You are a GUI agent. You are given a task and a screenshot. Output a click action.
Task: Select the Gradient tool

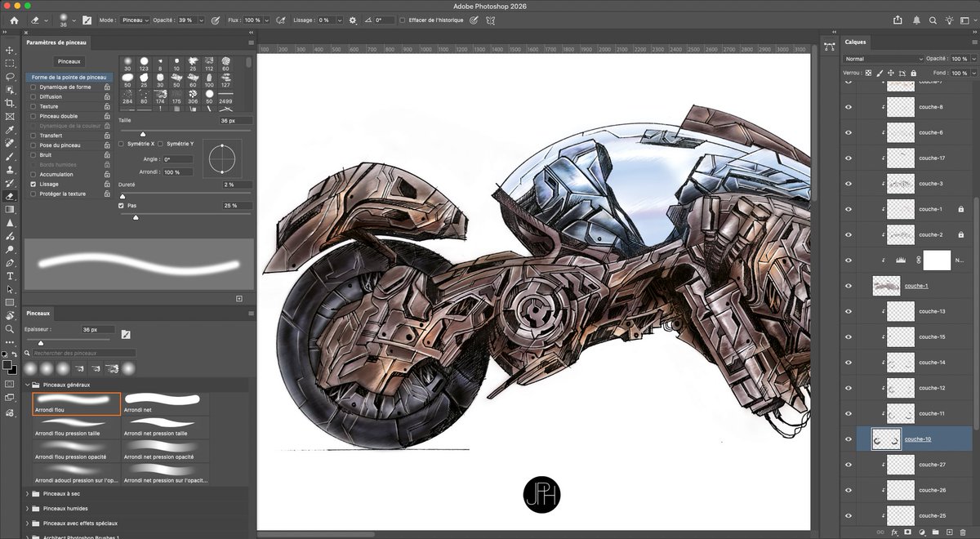tap(10, 209)
